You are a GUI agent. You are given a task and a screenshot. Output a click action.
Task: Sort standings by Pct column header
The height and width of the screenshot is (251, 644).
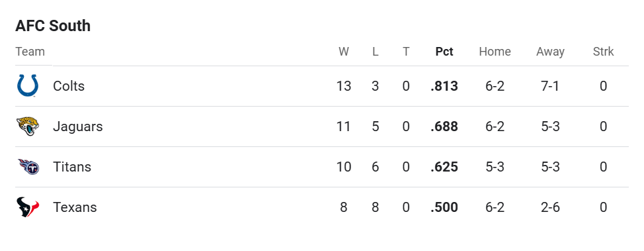coord(444,52)
